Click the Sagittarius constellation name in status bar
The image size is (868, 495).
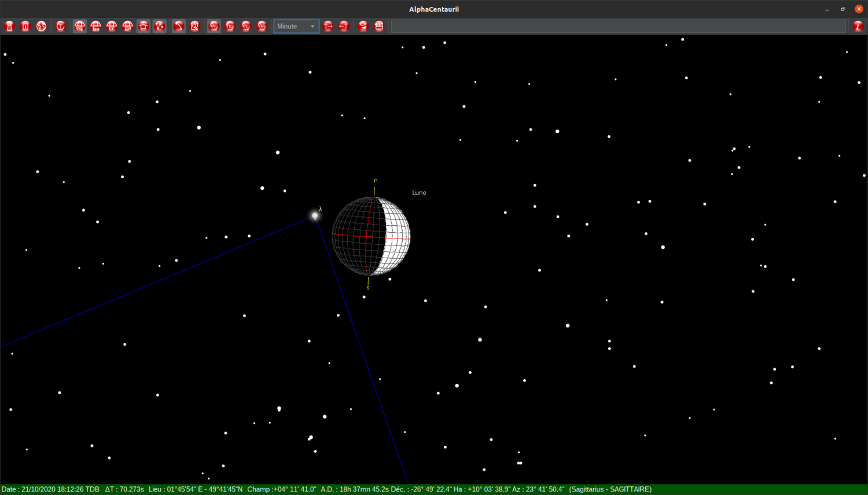(610, 489)
